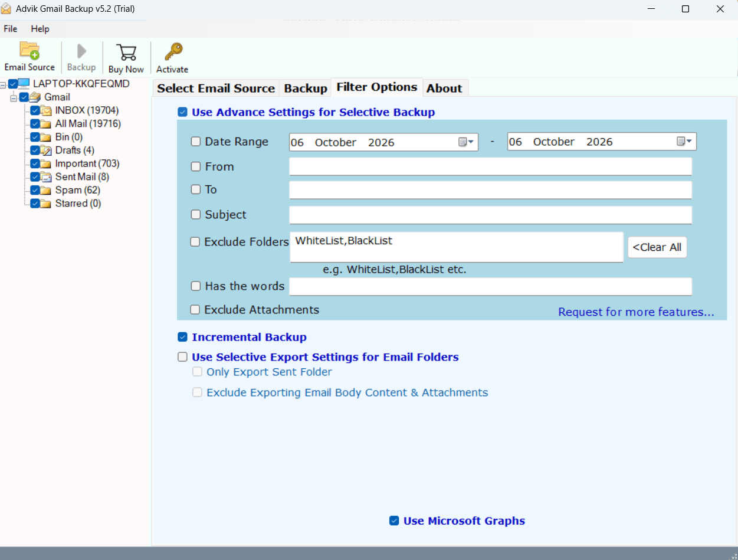This screenshot has height=560, width=738.
Task: Tick the Exclude Folders checkbox
Action: pos(195,242)
